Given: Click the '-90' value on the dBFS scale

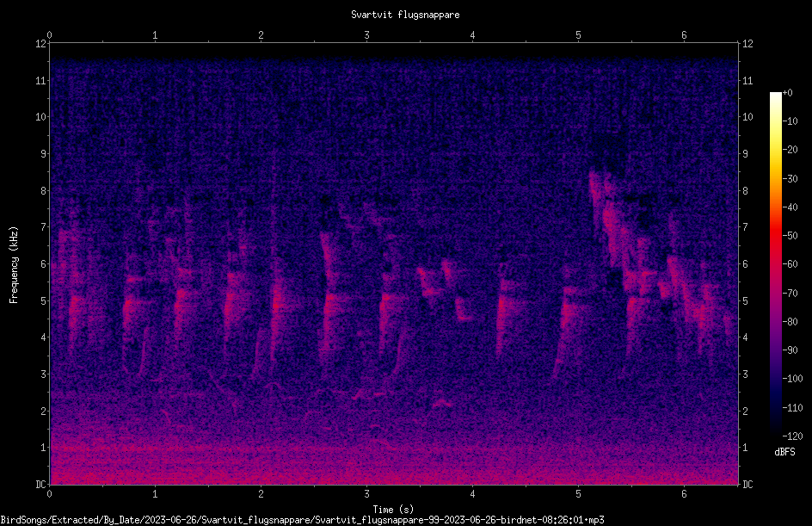Looking at the screenshot, I should tap(790, 350).
